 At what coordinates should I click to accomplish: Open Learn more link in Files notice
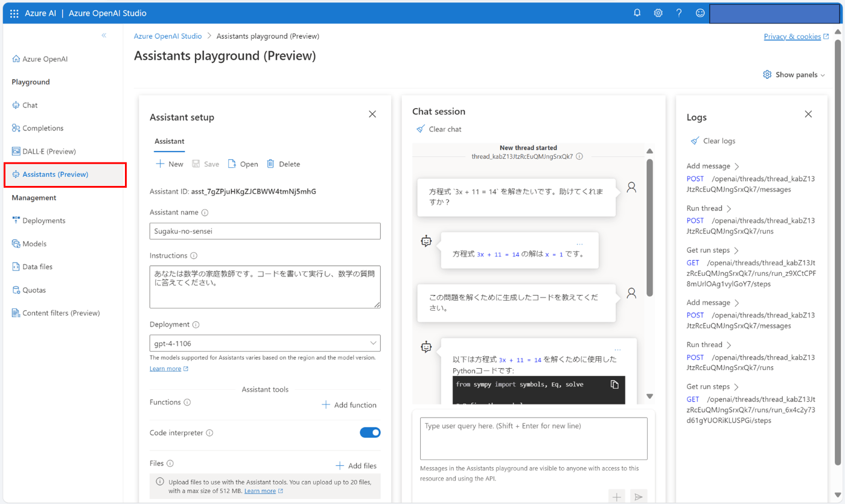[x=264, y=491]
